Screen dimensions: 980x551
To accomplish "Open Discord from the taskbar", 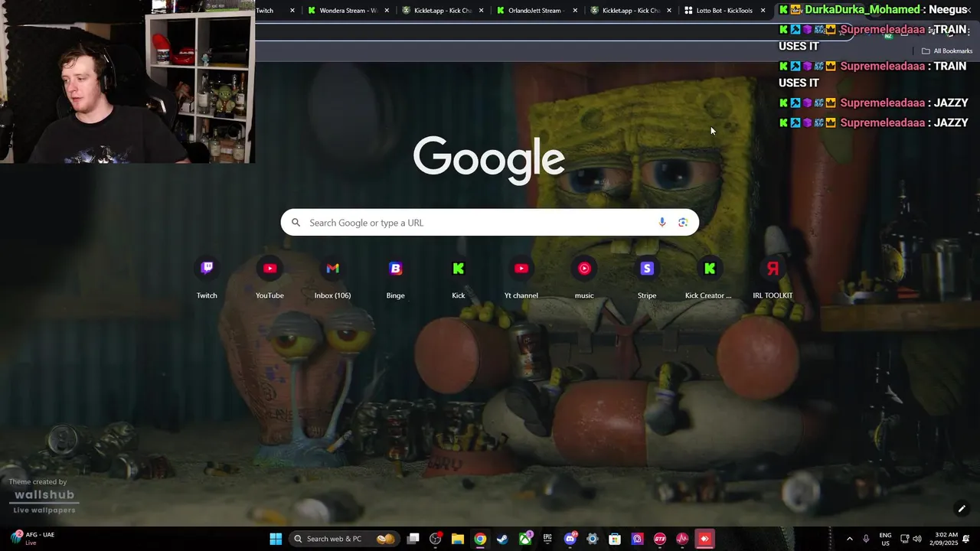I will pyautogui.click(x=570, y=539).
